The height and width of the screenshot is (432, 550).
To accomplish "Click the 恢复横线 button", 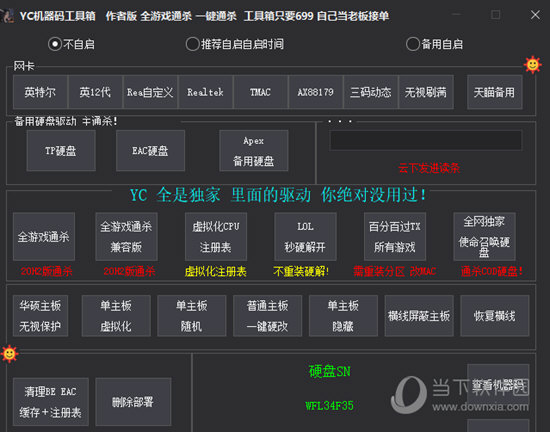I will pos(495,316).
